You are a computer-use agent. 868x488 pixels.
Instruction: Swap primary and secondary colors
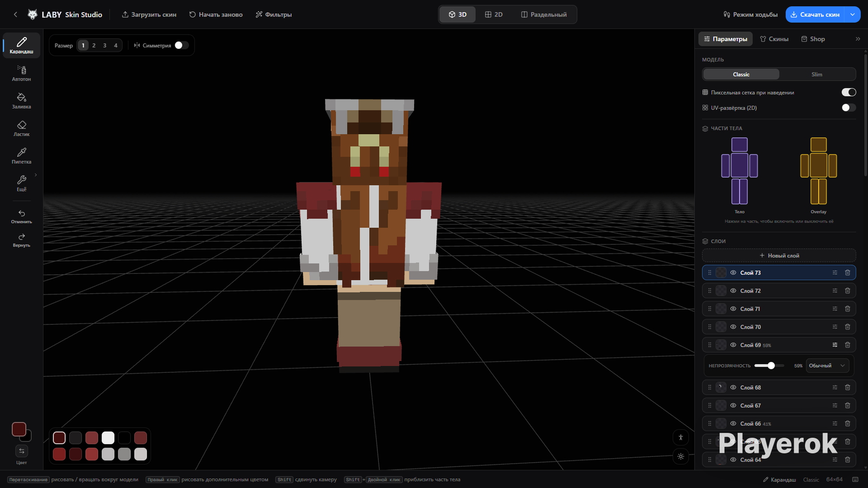21,451
